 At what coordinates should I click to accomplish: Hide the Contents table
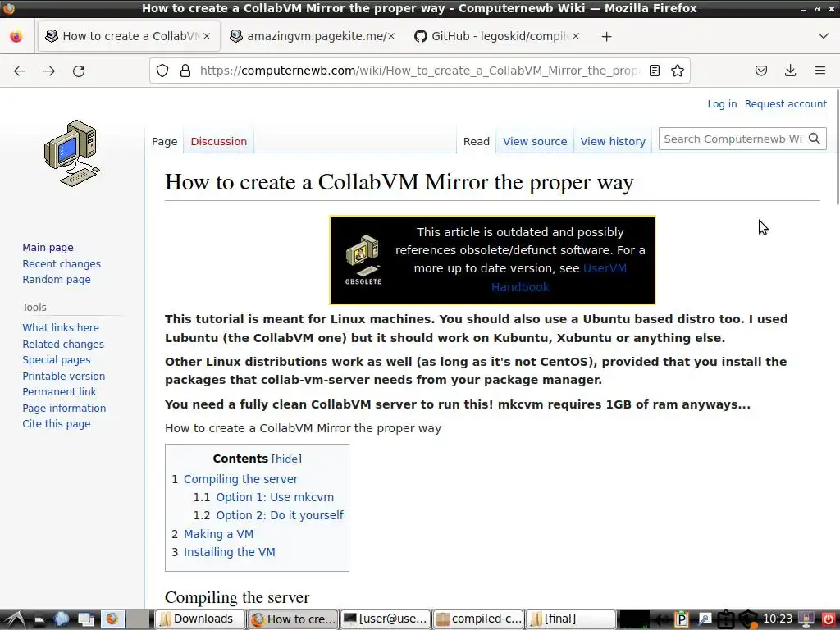[286, 459]
